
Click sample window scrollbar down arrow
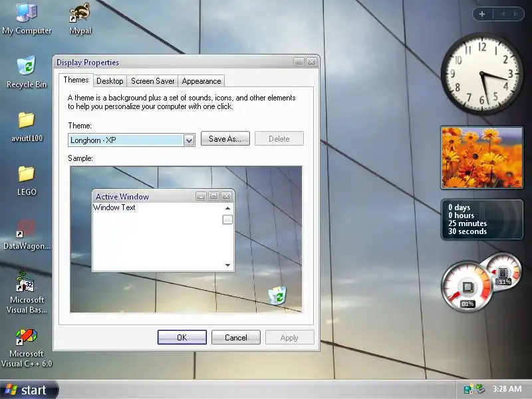click(227, 265)
